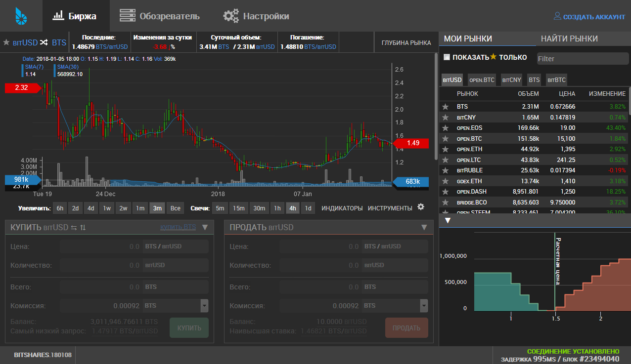Viewport: 631px width, 364px height.
Task: Star the BTS market row
Action: 446,107
